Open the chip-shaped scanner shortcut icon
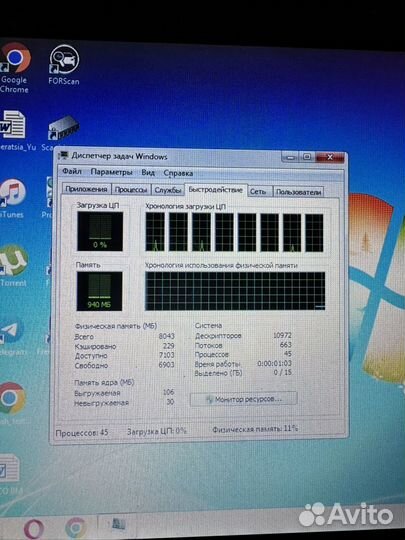 click(x=63, y=128)
